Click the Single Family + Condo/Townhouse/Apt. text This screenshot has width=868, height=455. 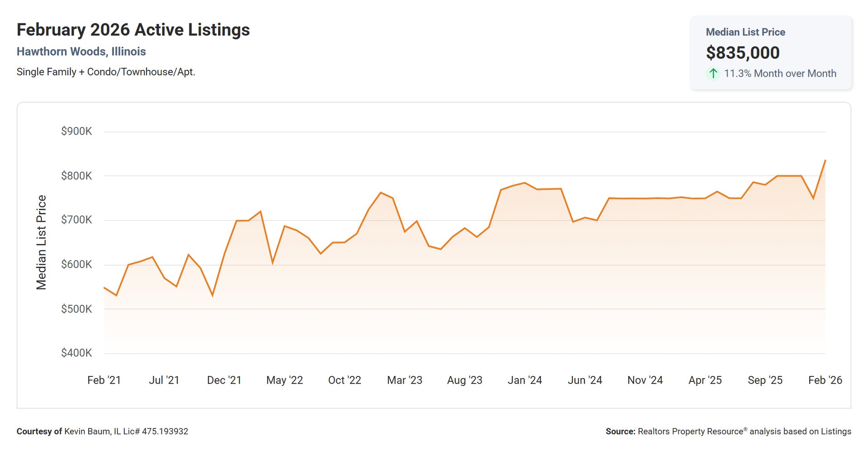point(106,72)
